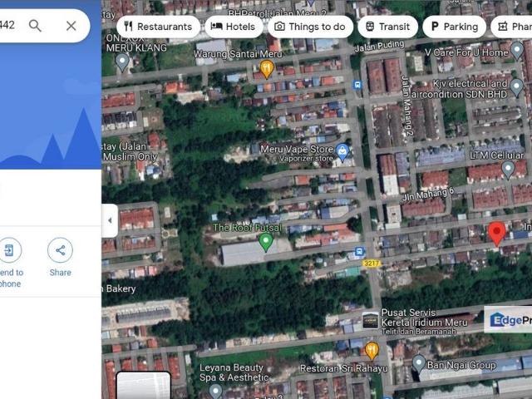Screen dimensions: 532x399
Task: Click the Warung Santai Meru label
Action: (238, 54)
